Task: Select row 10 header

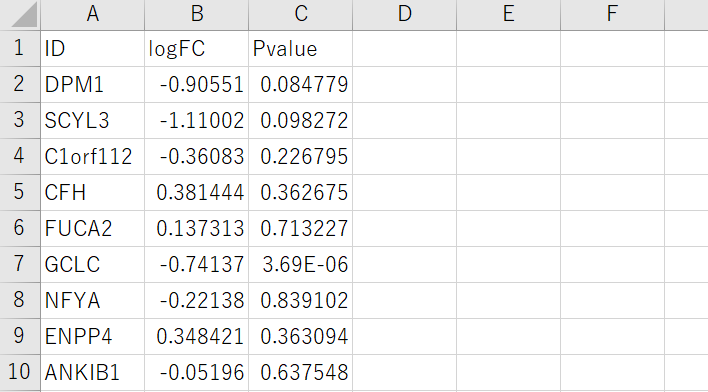Action: pyautogui.click(x=20, y=373)
